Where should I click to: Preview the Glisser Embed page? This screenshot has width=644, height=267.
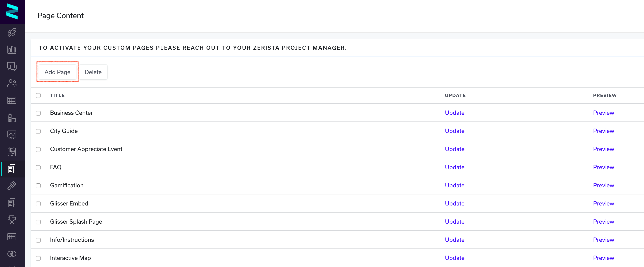click(603, 204)
